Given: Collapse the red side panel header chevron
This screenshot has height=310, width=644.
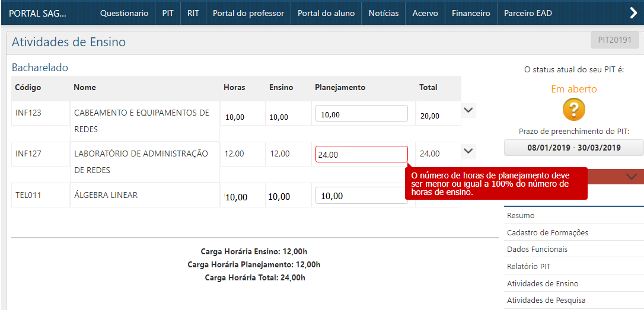Looking at the screenshot, I should [x=631, y=177].
